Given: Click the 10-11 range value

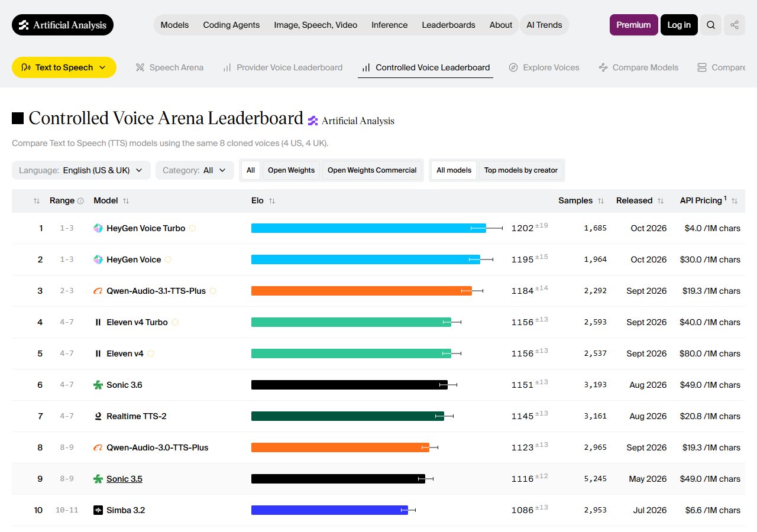Looking at the screenshot, I should 67,510.
